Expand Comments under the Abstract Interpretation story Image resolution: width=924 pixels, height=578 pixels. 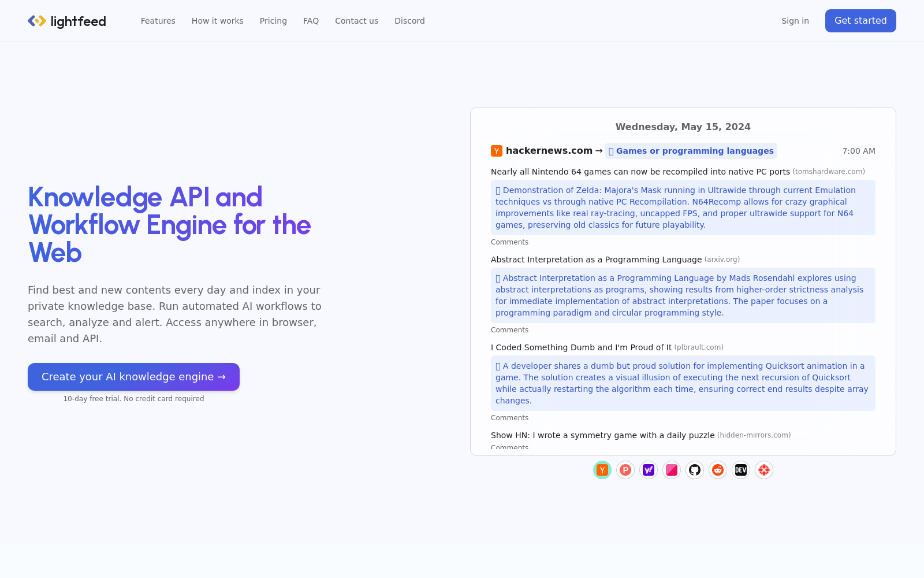pos(509,329)
